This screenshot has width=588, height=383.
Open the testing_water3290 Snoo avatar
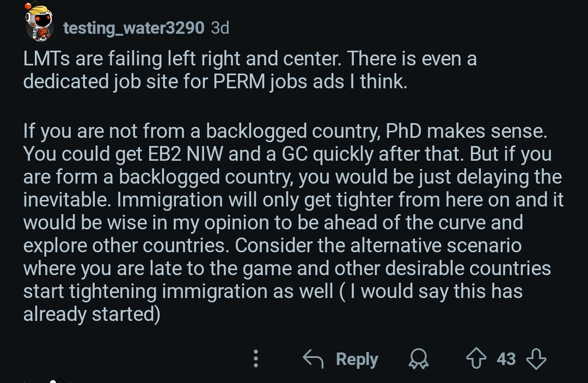pos(39,22)
